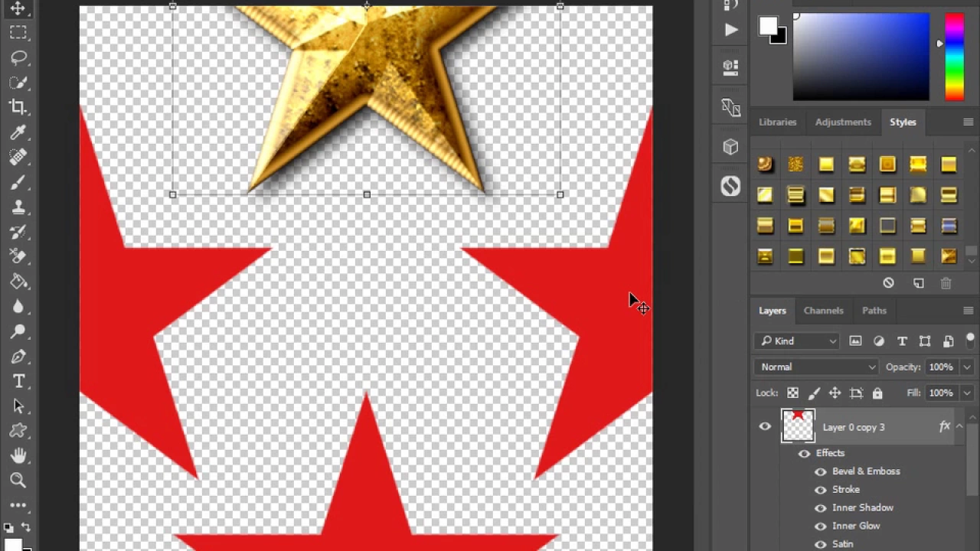Reset default foreground and background colors

(x=8, y=527)
